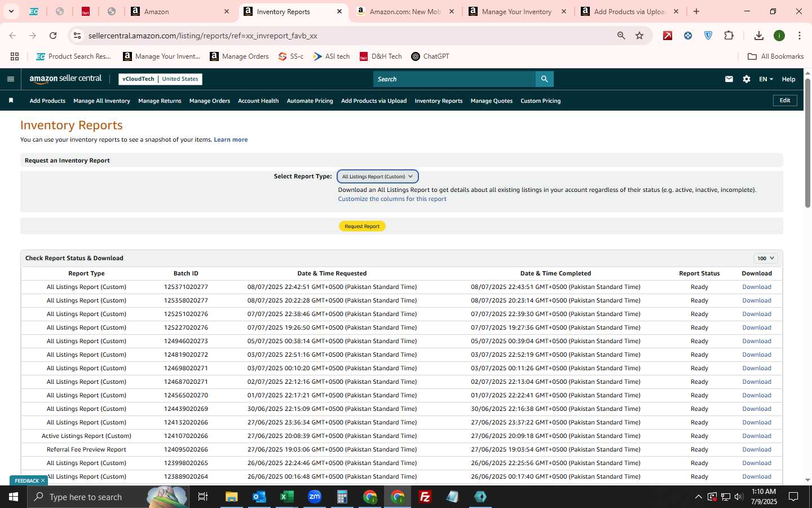Download report batch 125371020277
Screen dimensions: 812x508
point(757,287)
